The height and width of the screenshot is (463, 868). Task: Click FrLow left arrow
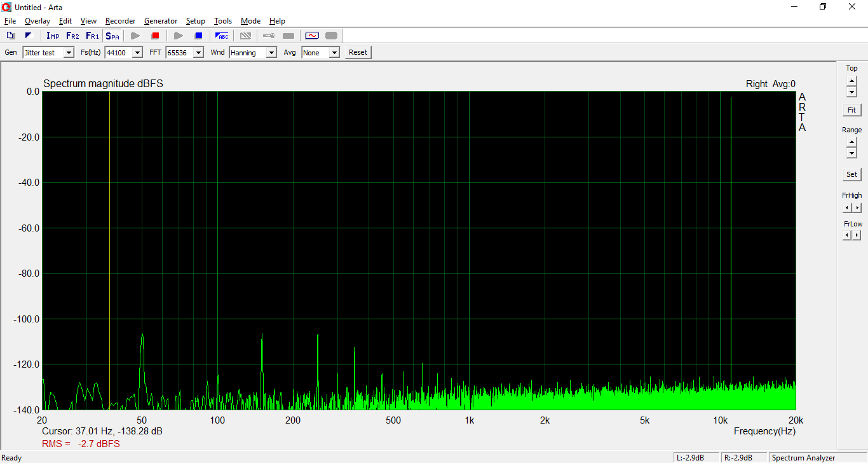point(847,235)
